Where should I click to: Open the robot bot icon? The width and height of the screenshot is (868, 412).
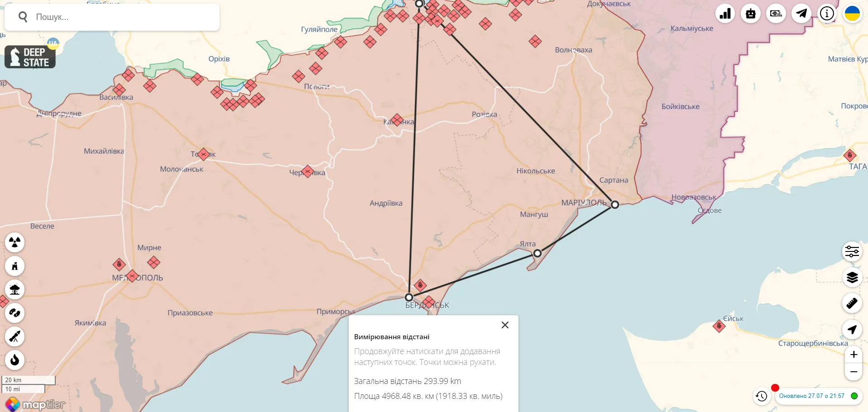coord(750,14)
